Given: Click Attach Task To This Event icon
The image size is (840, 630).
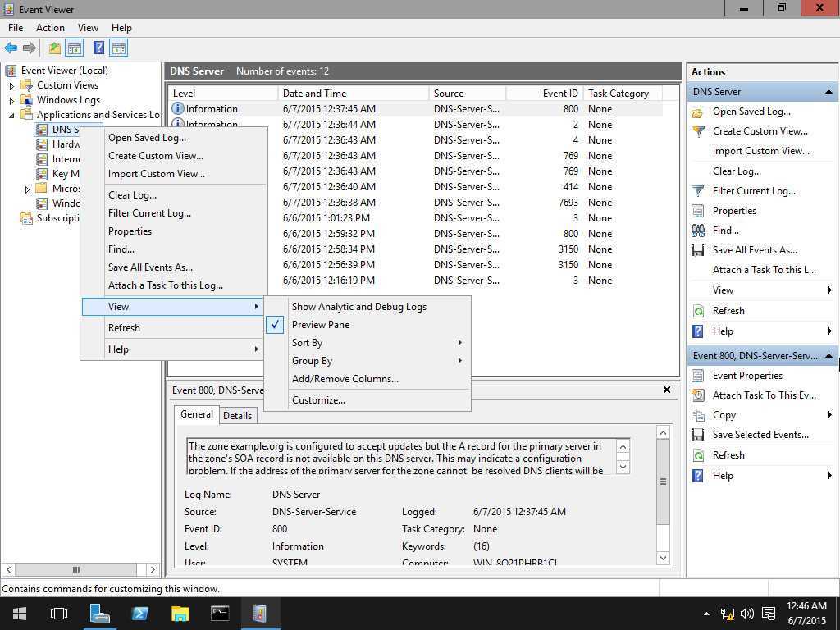Looking at the screenshot, I should coord(698,395).
